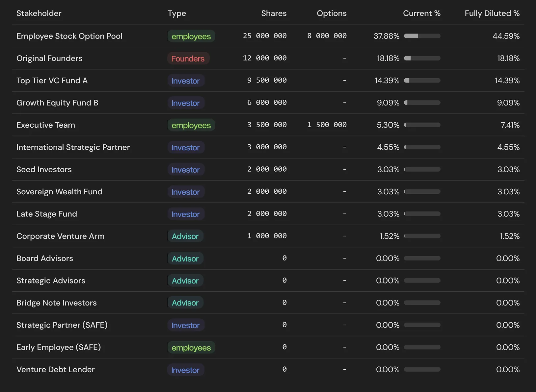Open the Growth Equity Fund B stakeholder
Screen dimensions: 536x392
coord(57,103)
